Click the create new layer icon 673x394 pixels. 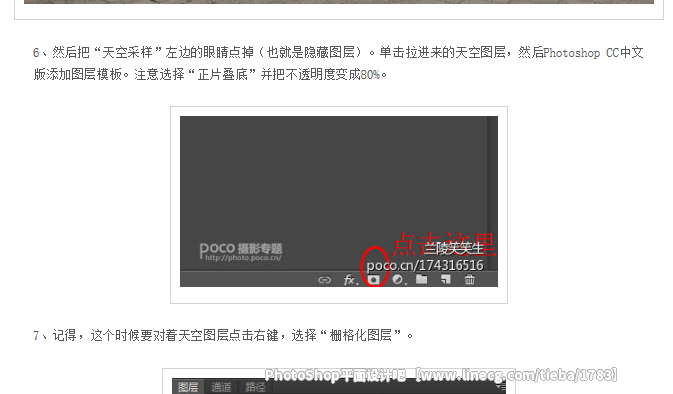pos(446,279)
